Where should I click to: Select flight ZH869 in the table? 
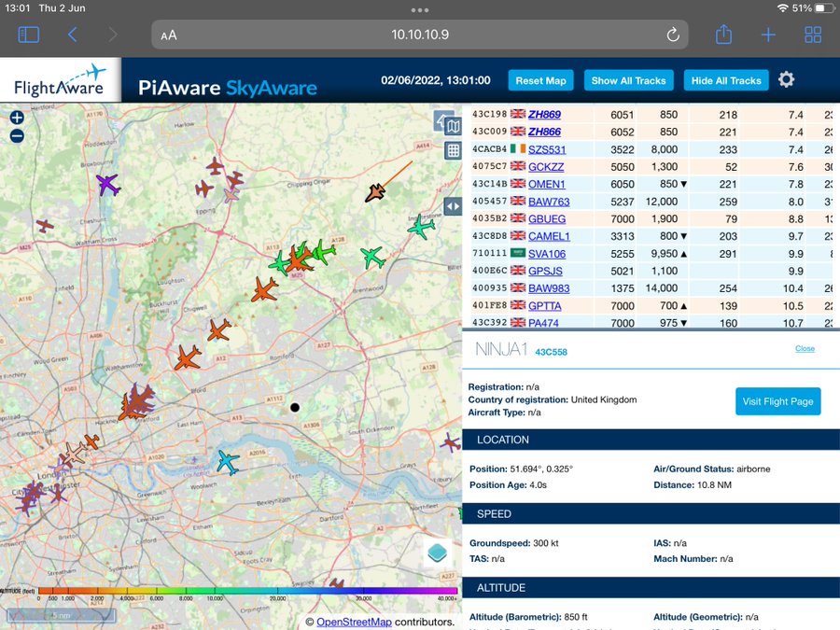(x=544, y=114)
